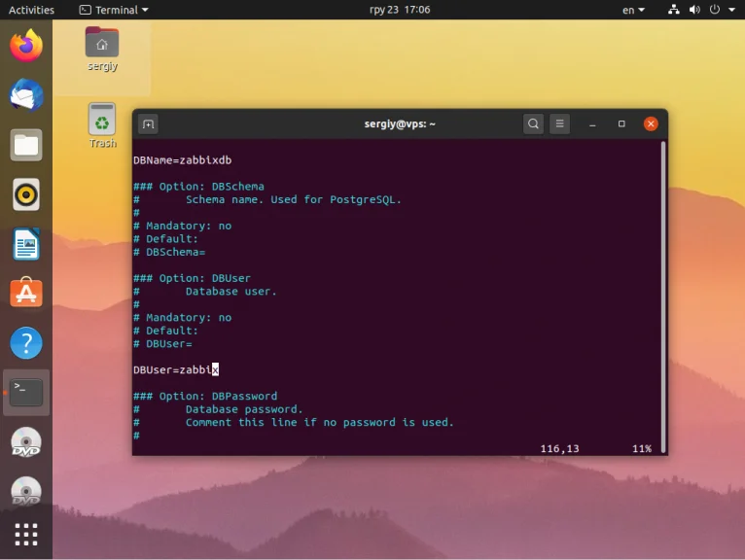Open LibreOffice Writer from the dock
The height and width of the screenshot is (560, 745).
(x=26, y=244)
